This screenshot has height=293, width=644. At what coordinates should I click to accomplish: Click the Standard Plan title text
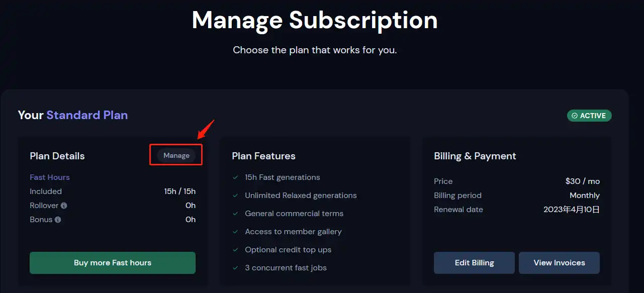[87, 115]
